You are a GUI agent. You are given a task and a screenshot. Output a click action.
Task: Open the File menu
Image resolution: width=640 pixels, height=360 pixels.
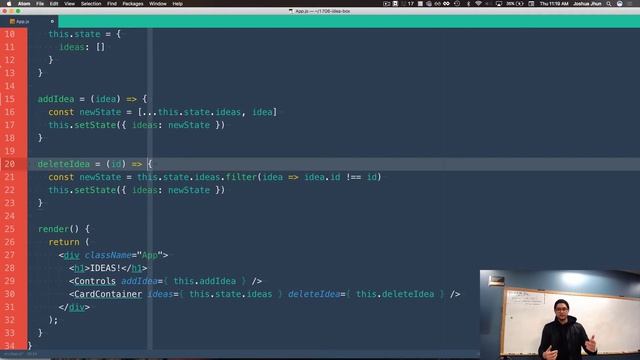point(40,4)
